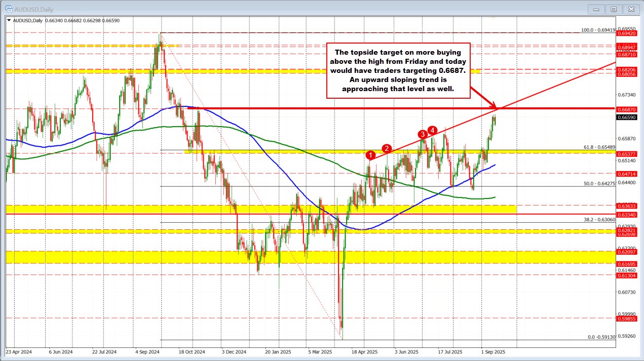Select the 38.2 - 0.63060 Fibonacci label
The image size is (644, 361).
pyautogui.click(x=599, y=220)
